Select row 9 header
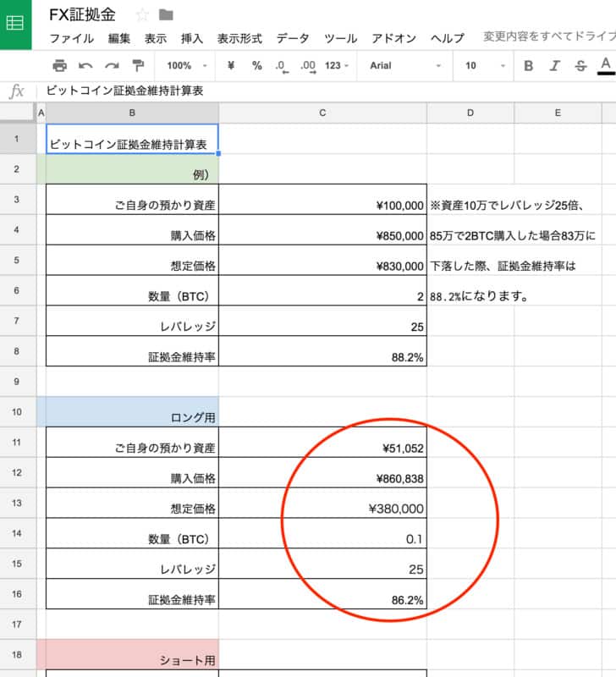The width and height of the screenshot is (616, 677). (17, 382)
